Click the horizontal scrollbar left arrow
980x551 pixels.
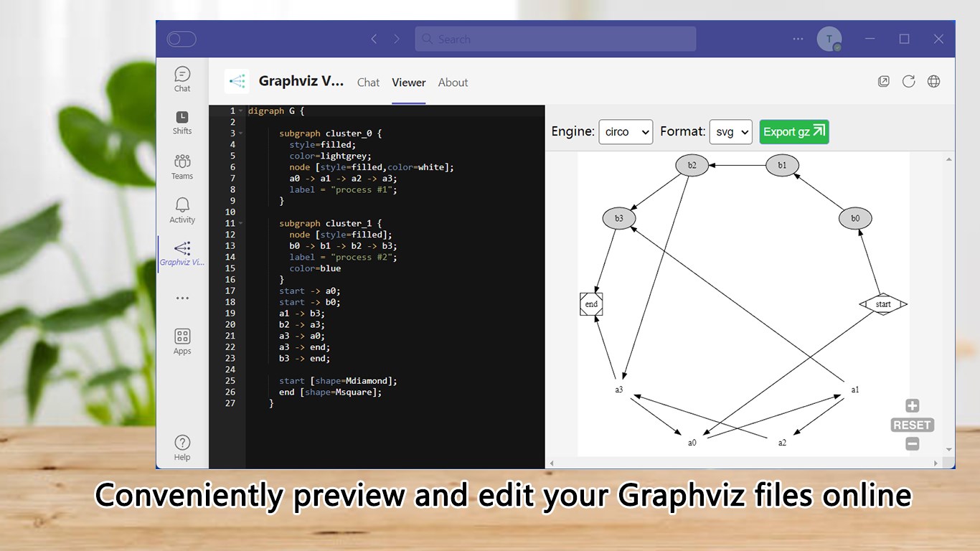pyautogui.click(x=552, y=463)
